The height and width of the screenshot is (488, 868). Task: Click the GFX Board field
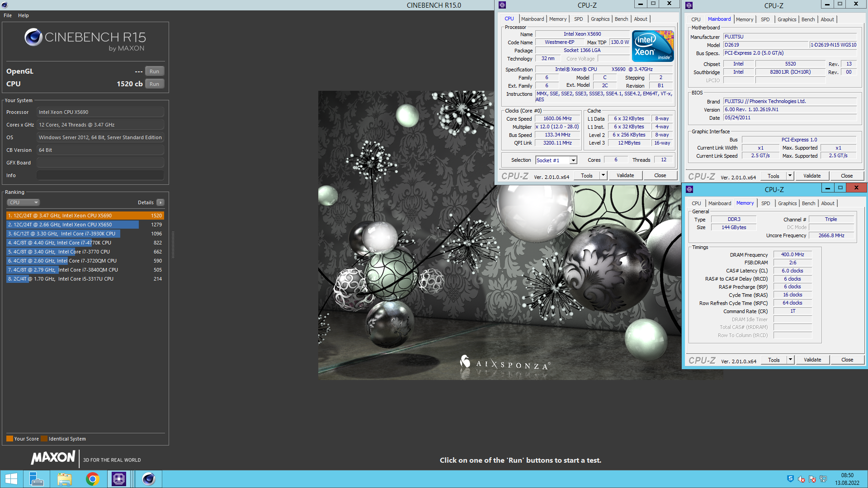100,163
